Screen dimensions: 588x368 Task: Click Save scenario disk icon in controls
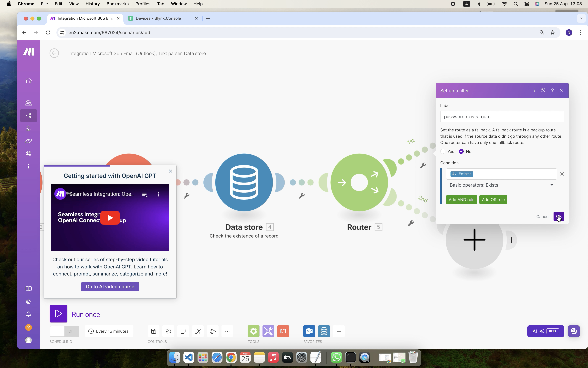tap(154, 331)
